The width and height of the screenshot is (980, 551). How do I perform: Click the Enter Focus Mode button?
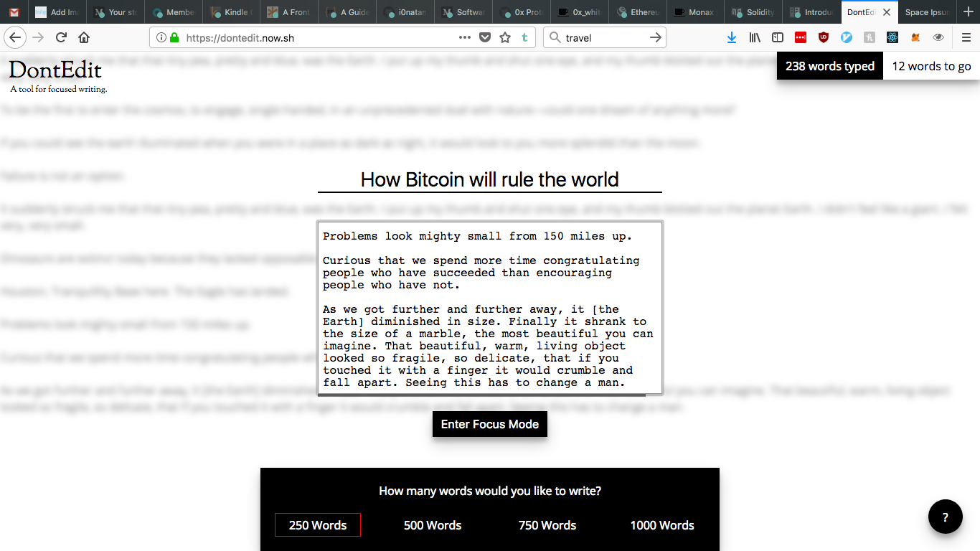click(x=490, y=424)
